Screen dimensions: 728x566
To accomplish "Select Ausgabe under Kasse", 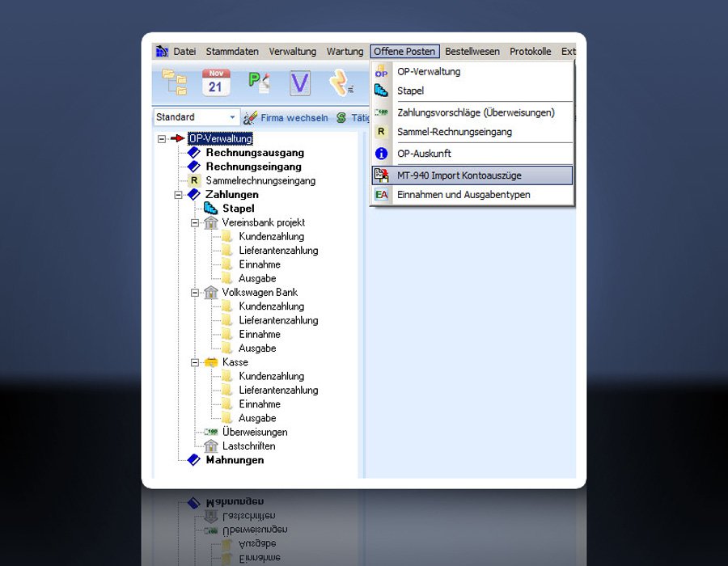I will pyautogui.click(x=257, y=418).
